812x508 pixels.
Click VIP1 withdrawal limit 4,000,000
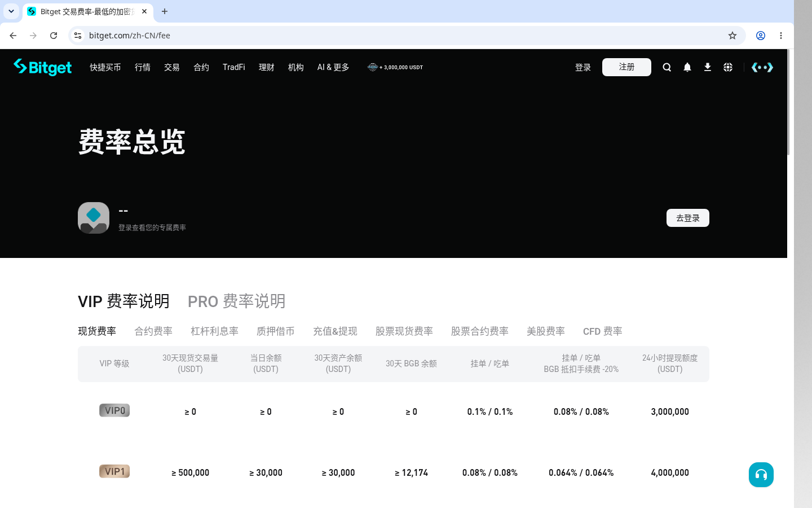point(670,473)
